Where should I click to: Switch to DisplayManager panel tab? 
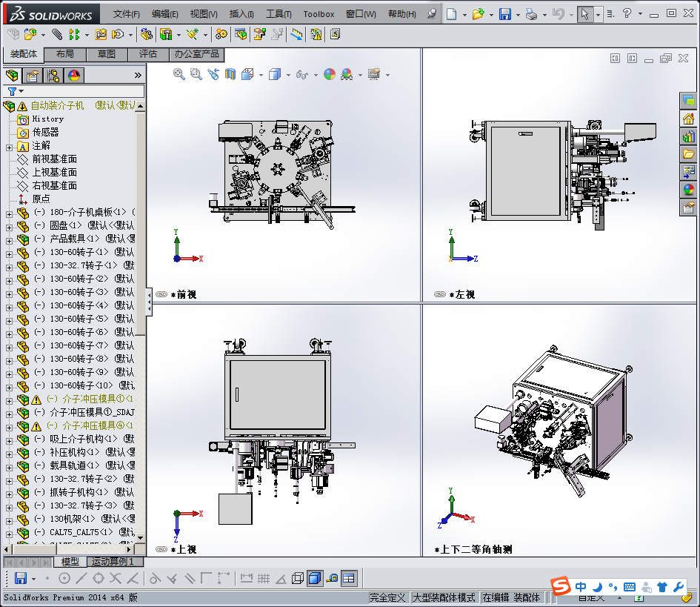pyautogui.click(x=74, y=76)
